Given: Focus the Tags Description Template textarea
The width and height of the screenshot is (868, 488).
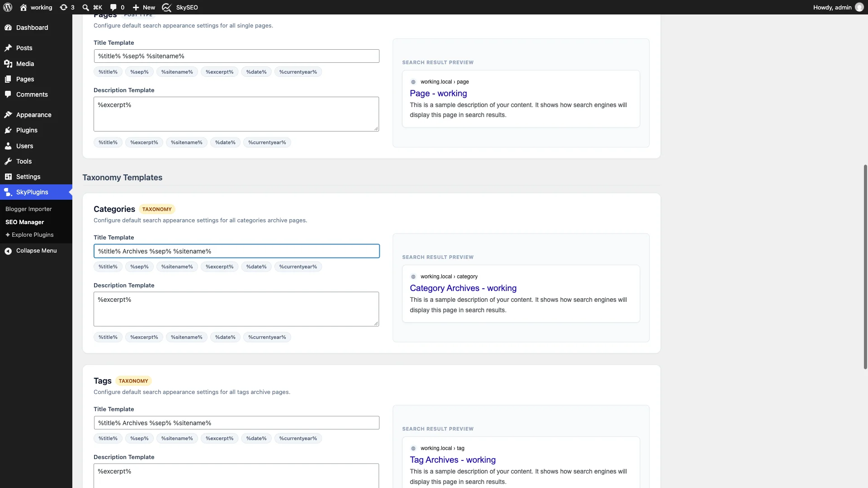Looking at the screenshot, I should tap(236, 476).
